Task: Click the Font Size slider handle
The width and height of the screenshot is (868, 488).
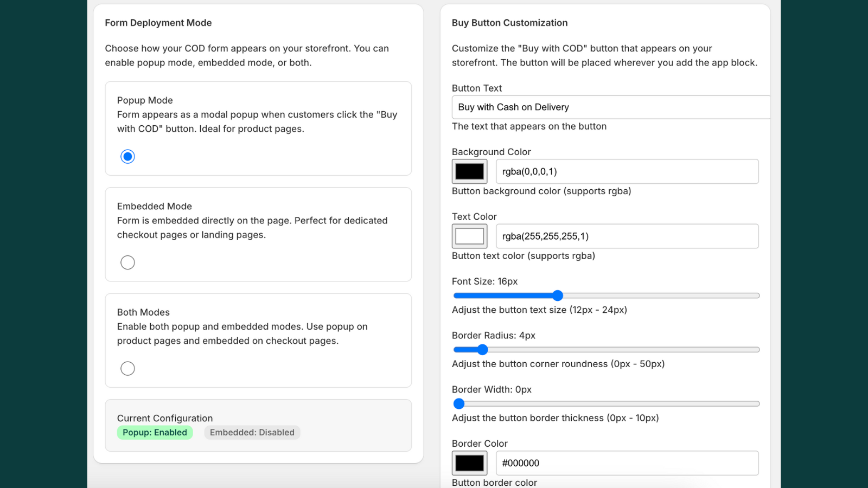Action: pyautogui.click(x=558, y=296)
